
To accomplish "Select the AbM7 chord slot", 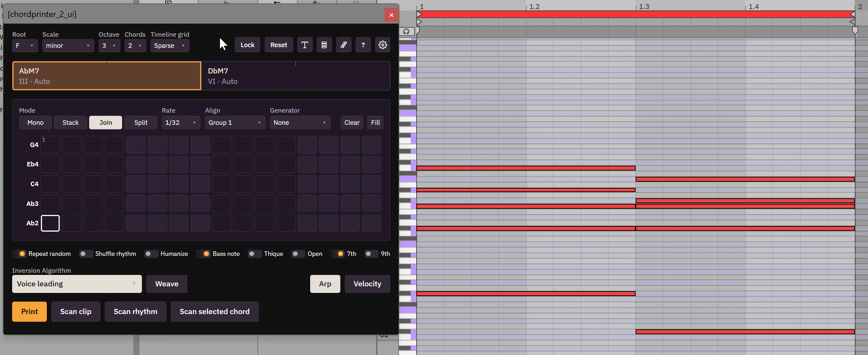I will point(107,76).
